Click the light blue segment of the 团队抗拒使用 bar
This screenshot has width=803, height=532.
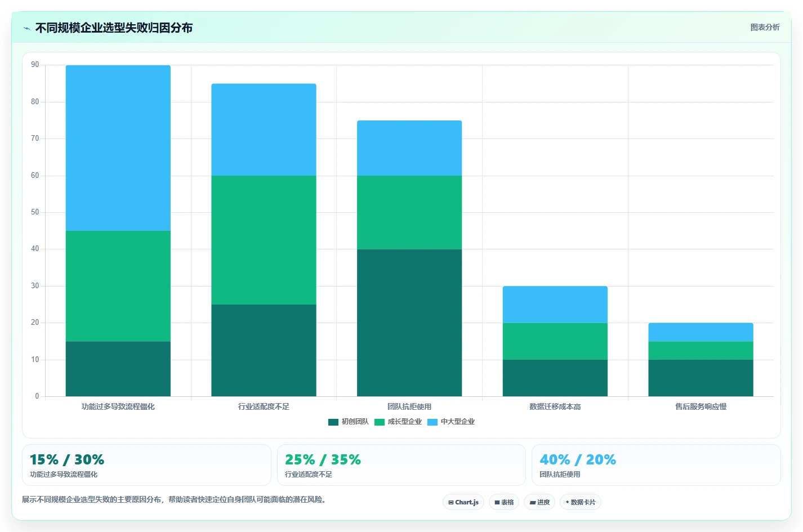point(409,148)
